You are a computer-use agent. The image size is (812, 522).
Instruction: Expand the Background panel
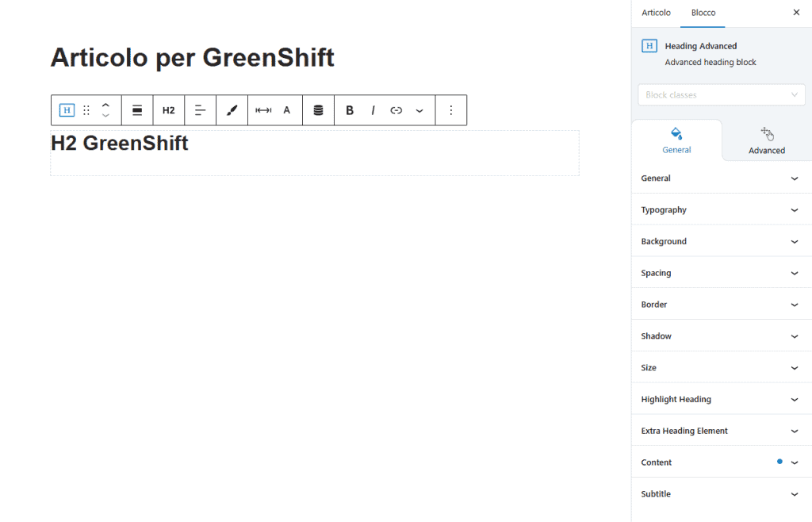coord(722,241)
